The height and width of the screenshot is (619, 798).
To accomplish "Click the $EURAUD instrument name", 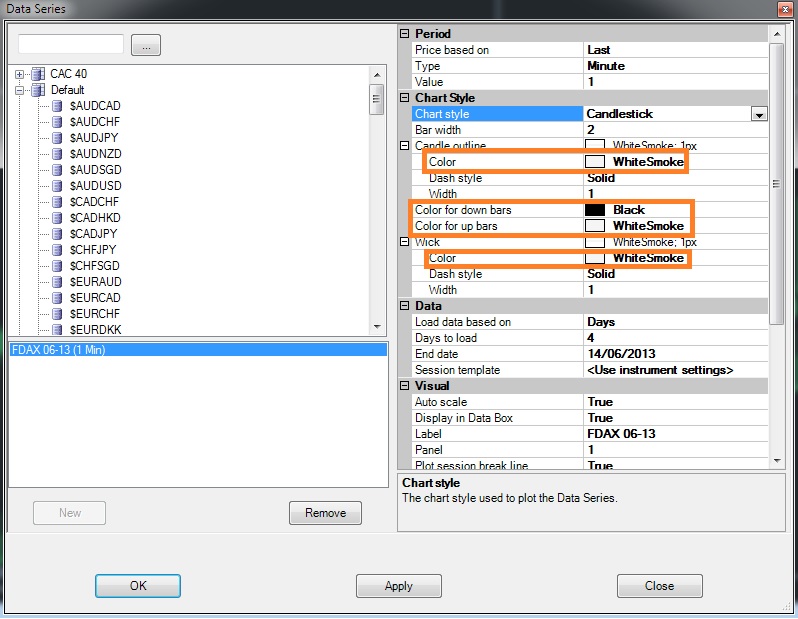I will (x=96, y=282).
